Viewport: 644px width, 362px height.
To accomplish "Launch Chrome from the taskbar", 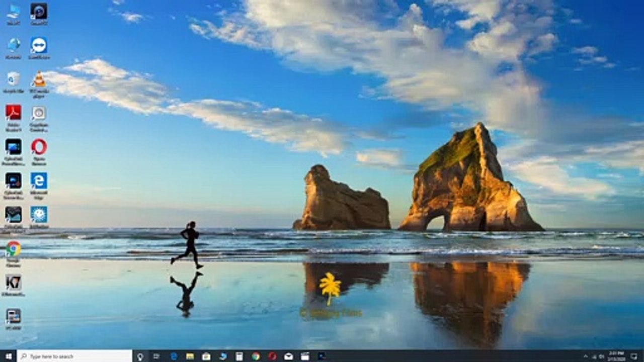I will pyautogui.click(x=256, y=356).
